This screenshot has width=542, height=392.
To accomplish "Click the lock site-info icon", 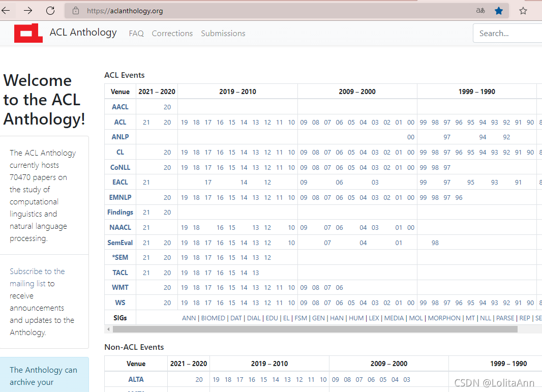I will pyautogui.click(x=76, y=11).
